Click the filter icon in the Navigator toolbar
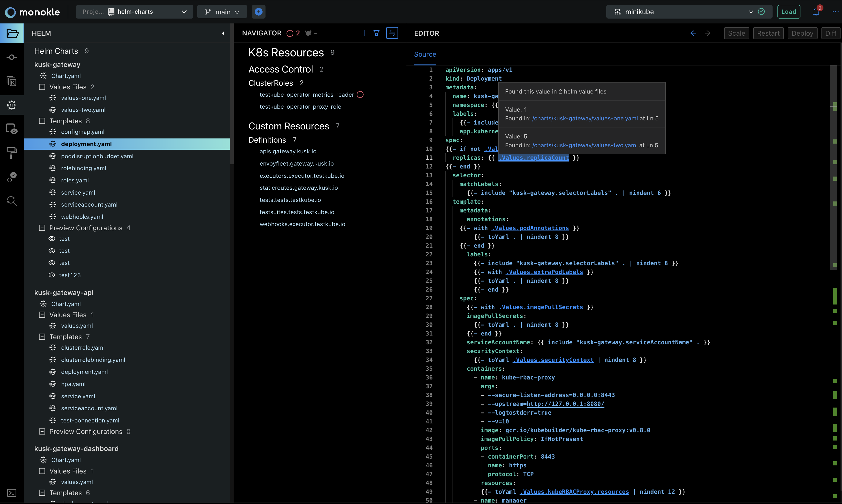 click(376, 33)
